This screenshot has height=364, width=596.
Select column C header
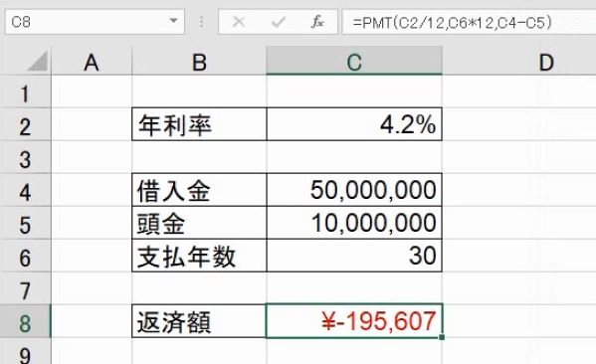tap(354, 61)
